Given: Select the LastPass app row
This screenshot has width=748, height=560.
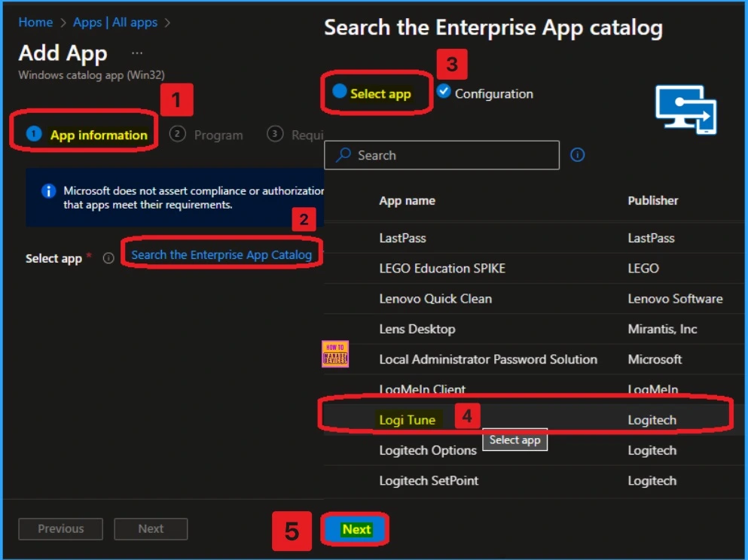Looking at the screenshot, I should 536,238.
